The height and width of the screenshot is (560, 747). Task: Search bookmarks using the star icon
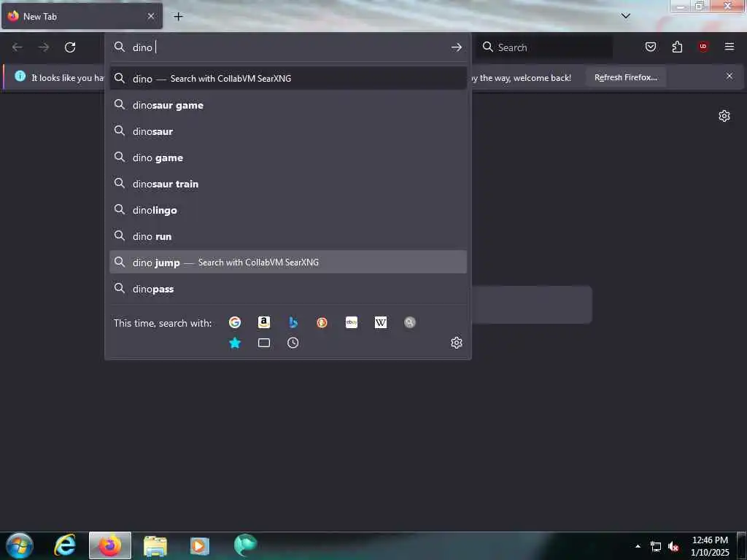tap(235, 343)
